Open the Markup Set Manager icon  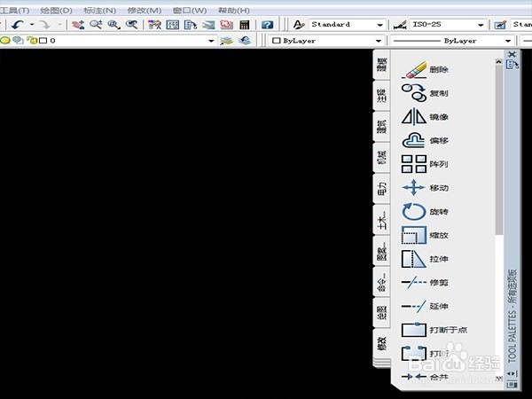(x=226, y=25)
